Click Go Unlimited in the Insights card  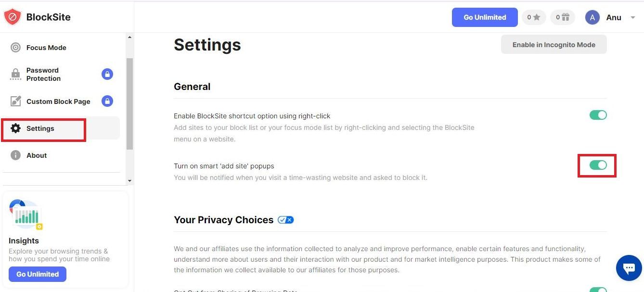pos(37,274)
